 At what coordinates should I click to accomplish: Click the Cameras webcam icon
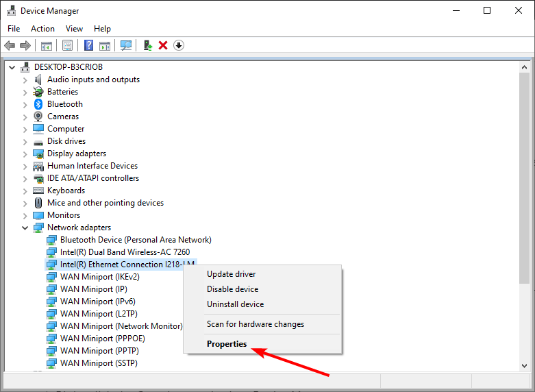tap(38, 117)
